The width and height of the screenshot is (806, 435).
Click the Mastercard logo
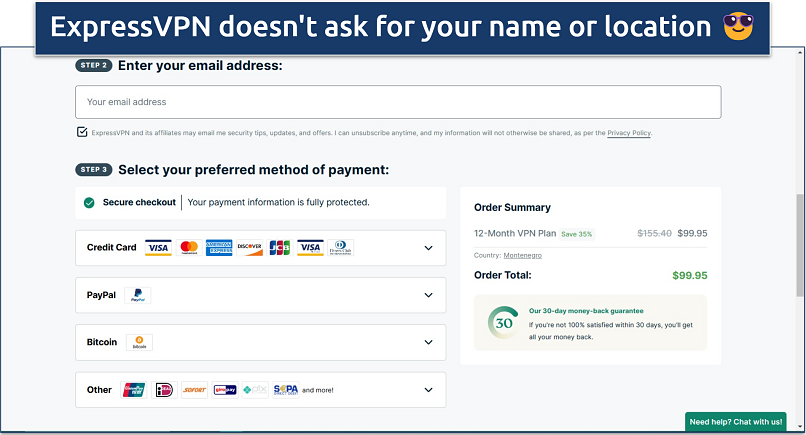(189, 248)
